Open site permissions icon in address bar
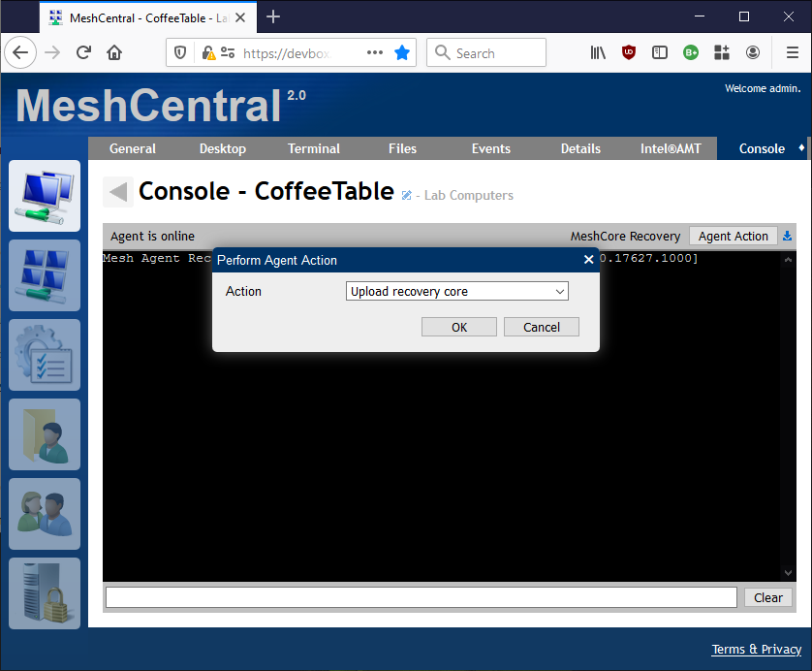The image size is (812, 671). point(228,52)
